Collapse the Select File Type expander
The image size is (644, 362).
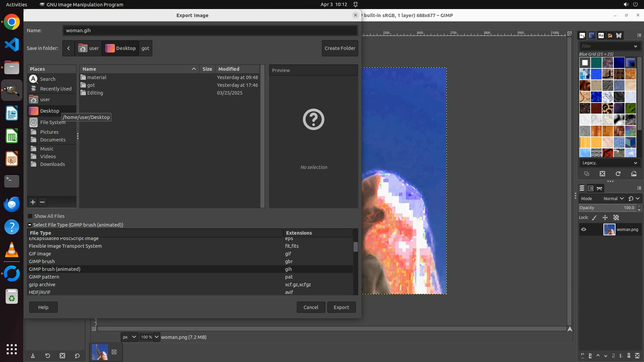[30, 225]
